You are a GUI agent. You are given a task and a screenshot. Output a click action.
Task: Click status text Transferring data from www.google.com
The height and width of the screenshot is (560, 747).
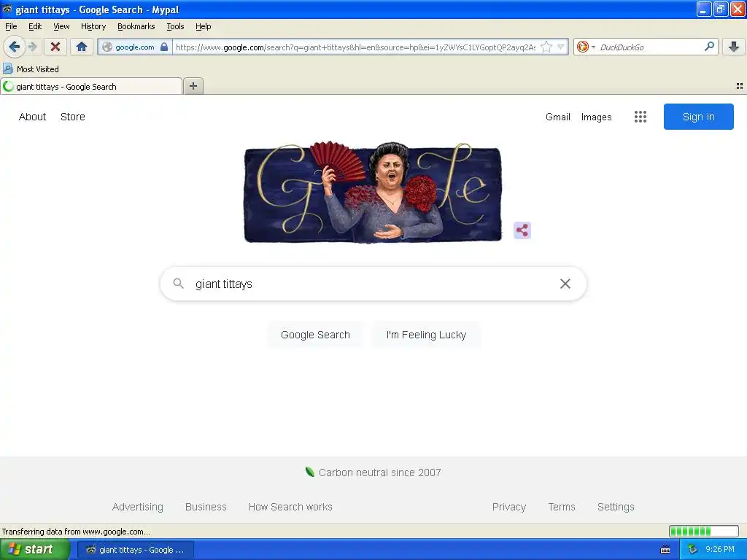[x=76, y=532]
